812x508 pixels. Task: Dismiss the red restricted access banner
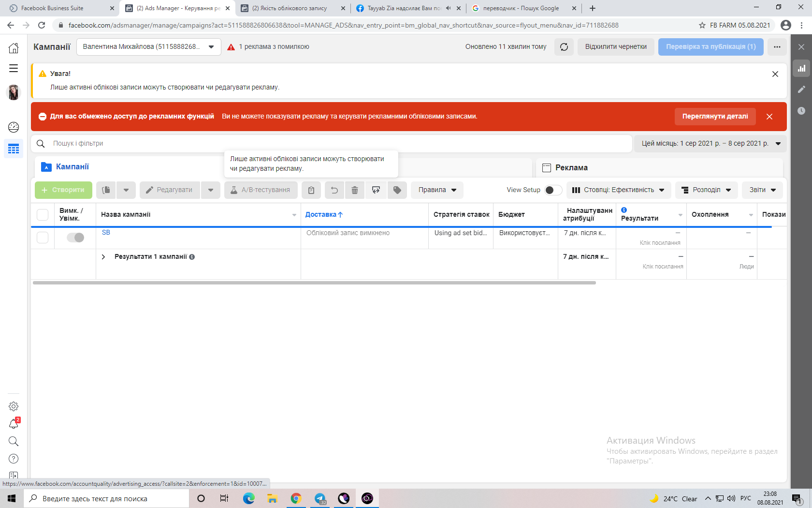[769, 117]
